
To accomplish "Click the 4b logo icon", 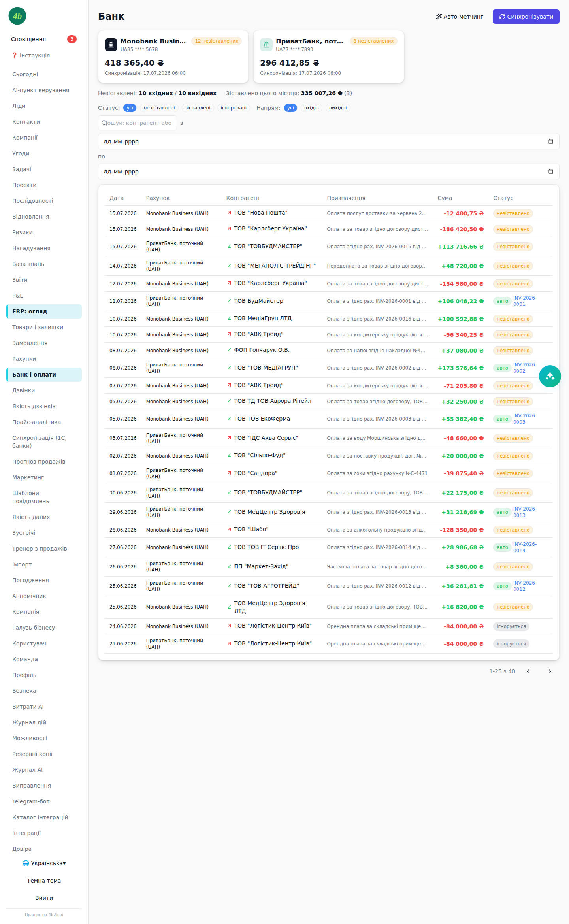I will click(x=17, y=16).
